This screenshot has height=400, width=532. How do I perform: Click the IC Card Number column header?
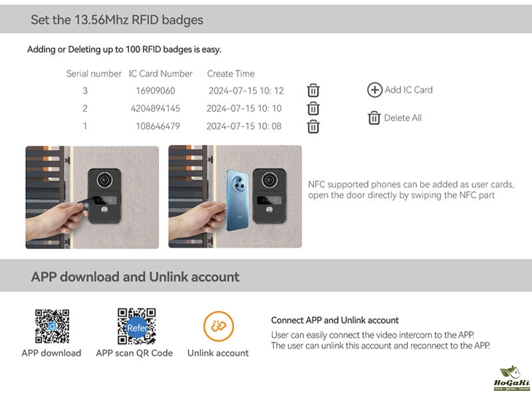tap(161, 73)
